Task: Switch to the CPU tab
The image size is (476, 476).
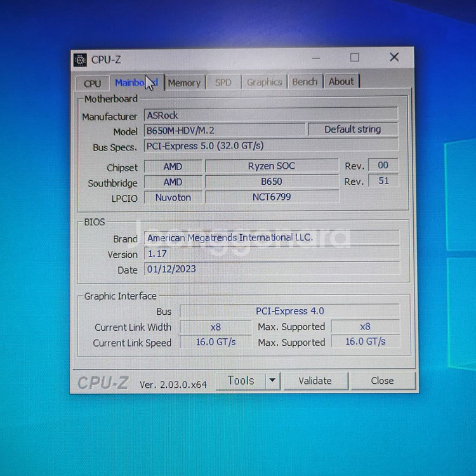Action: pos(92,83)
